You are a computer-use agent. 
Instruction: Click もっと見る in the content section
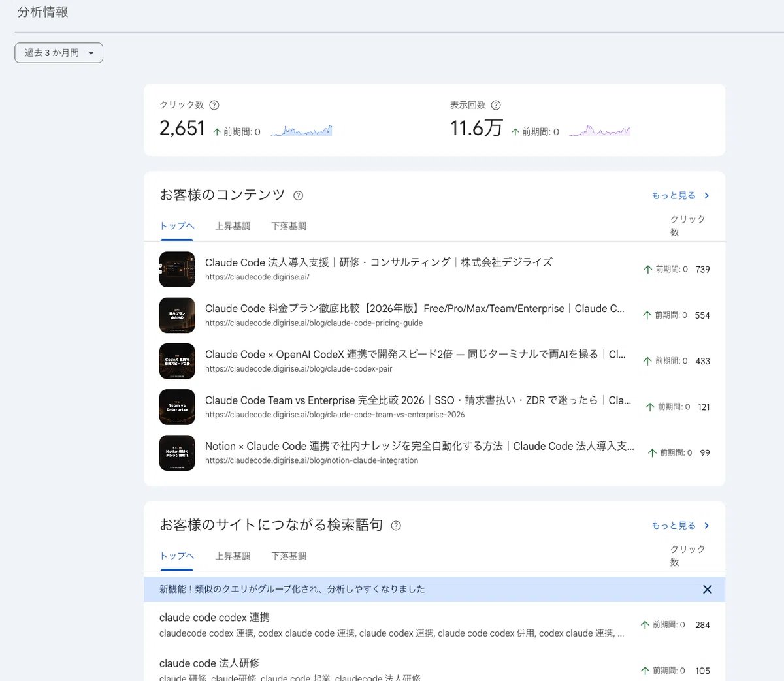(674, 195)
